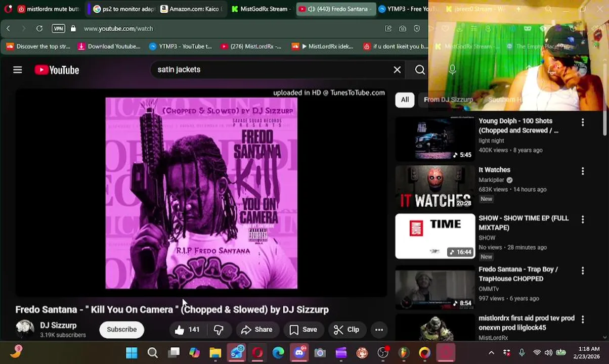
Task: Open the edit page icon in address bar
Action: coord(388,29)
